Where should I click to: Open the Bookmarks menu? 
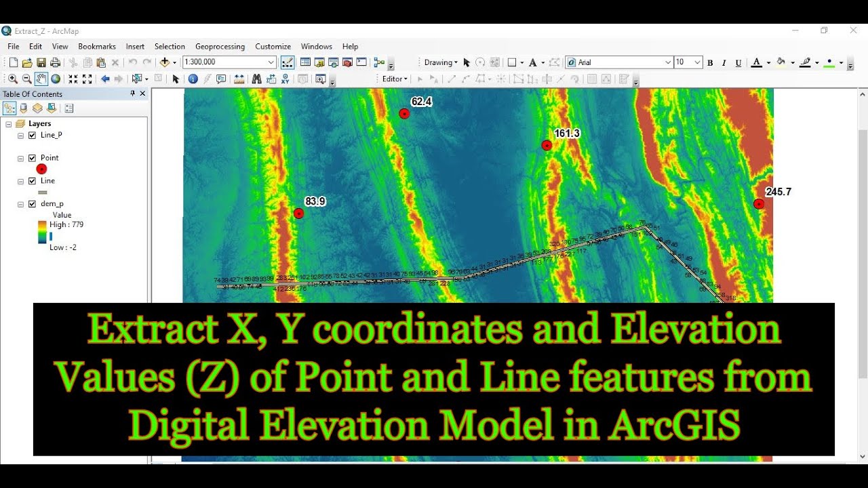pos(97,47)
